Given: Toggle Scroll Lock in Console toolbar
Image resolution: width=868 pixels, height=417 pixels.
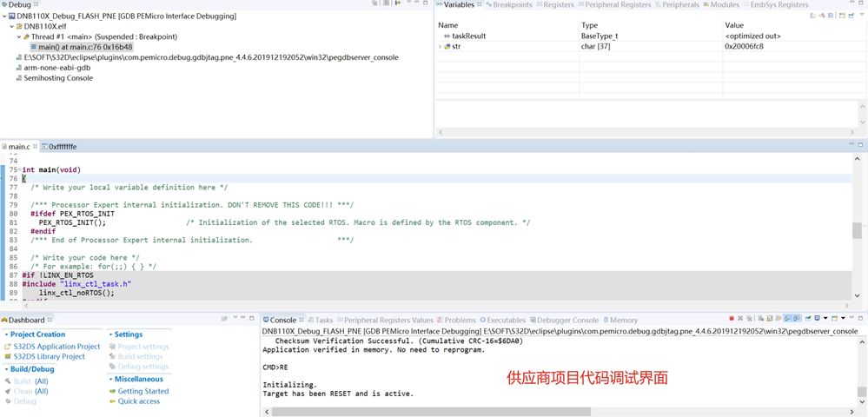Looking at the screenshot, I should [x=770, y=319].
